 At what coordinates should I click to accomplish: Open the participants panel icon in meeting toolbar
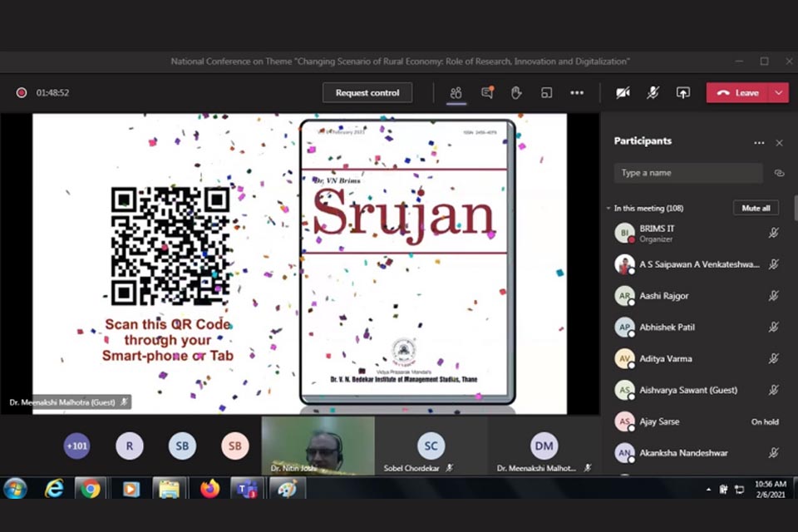456,92
